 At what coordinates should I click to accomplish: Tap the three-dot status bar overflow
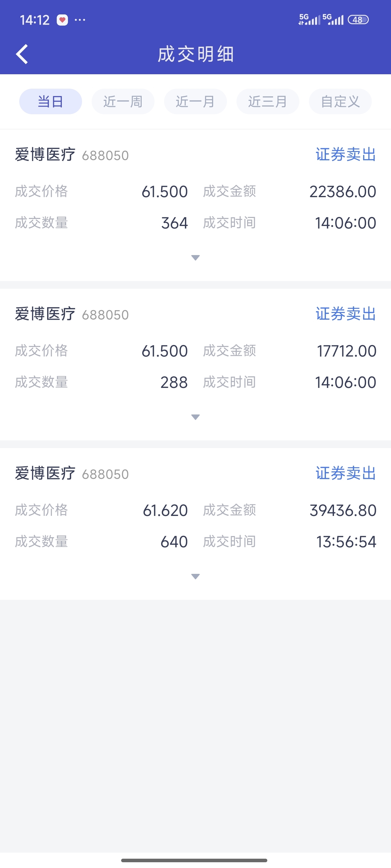[x=80, y=20]
